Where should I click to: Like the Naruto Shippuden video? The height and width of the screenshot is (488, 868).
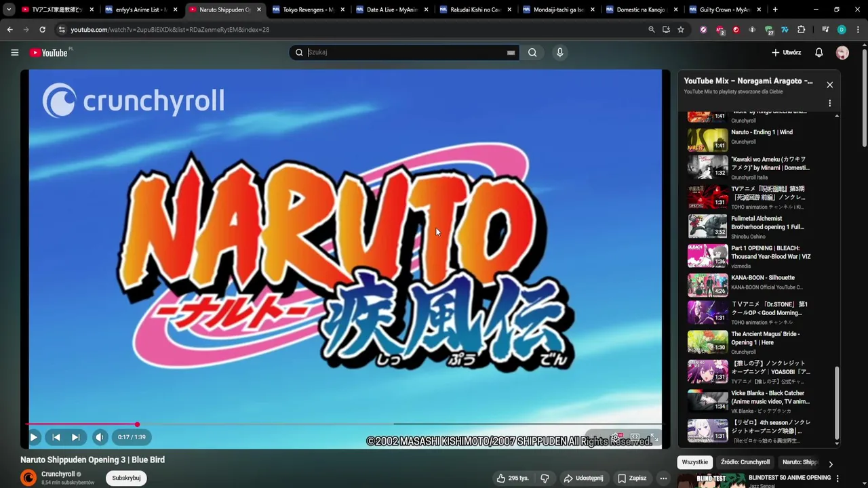513,478
